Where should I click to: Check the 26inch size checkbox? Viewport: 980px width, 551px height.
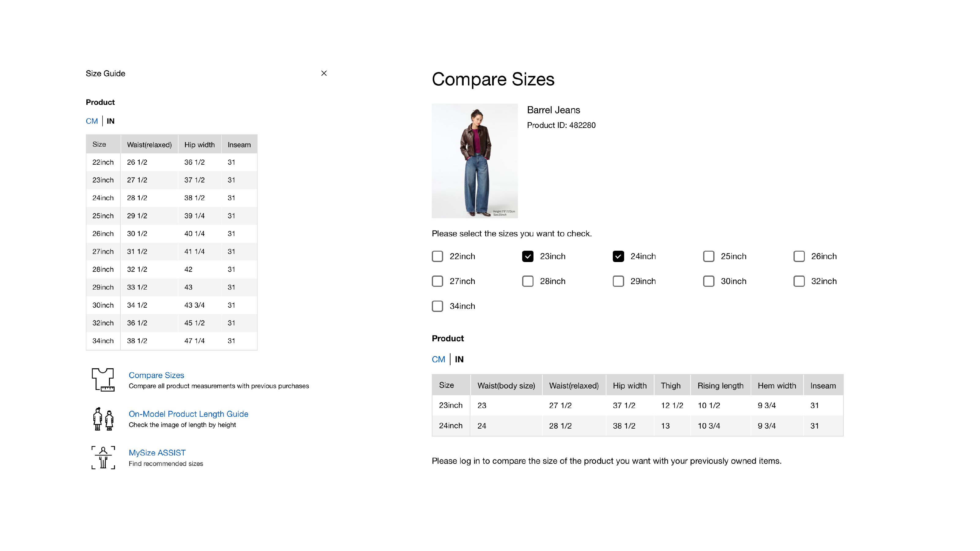coord(799,256)
